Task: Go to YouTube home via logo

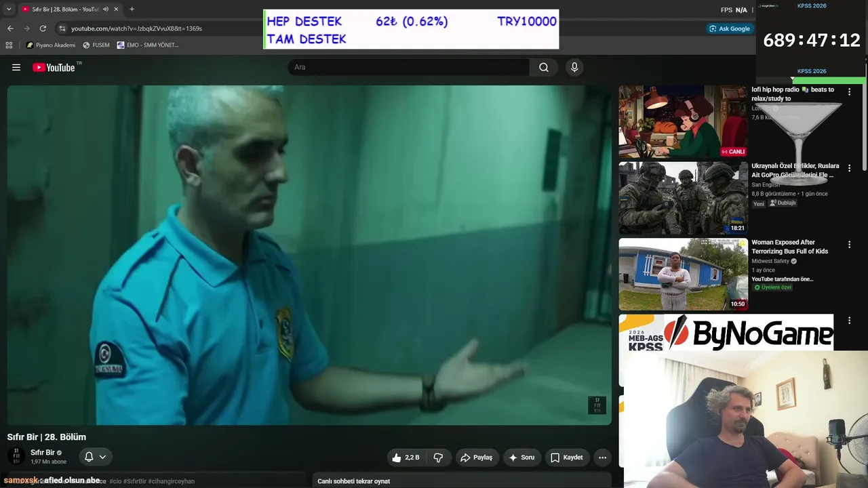Action: point(54,67)
